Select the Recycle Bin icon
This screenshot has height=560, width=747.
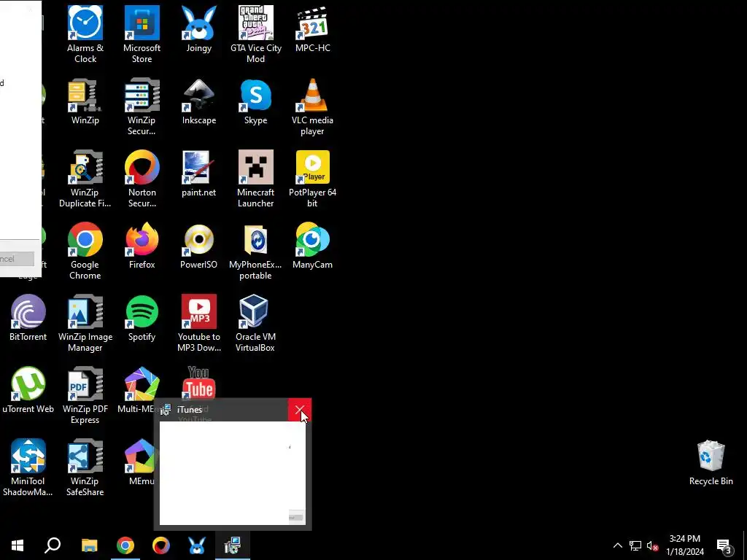coord(711,463)
